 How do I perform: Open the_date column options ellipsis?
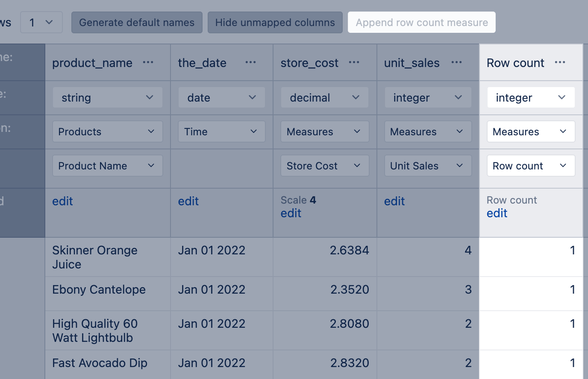250,63
